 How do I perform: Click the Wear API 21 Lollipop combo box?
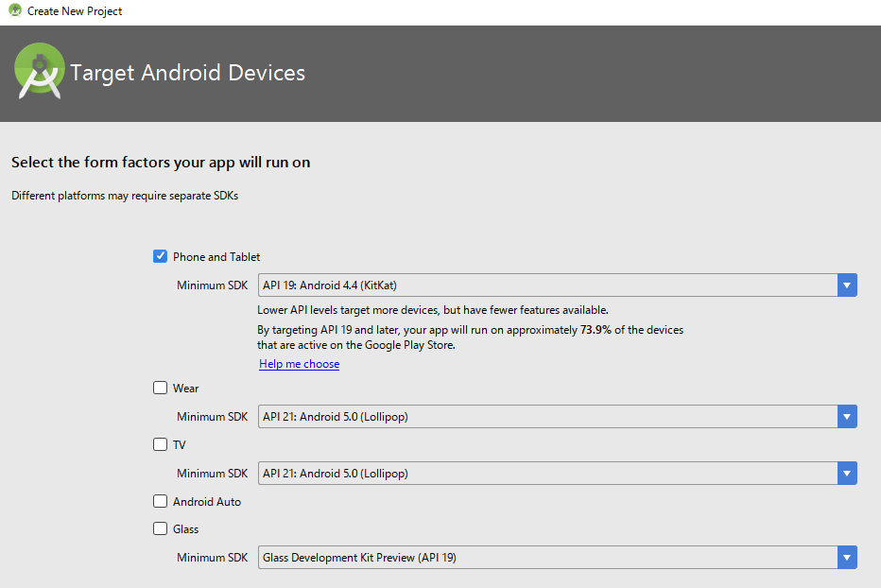point(557,417)
